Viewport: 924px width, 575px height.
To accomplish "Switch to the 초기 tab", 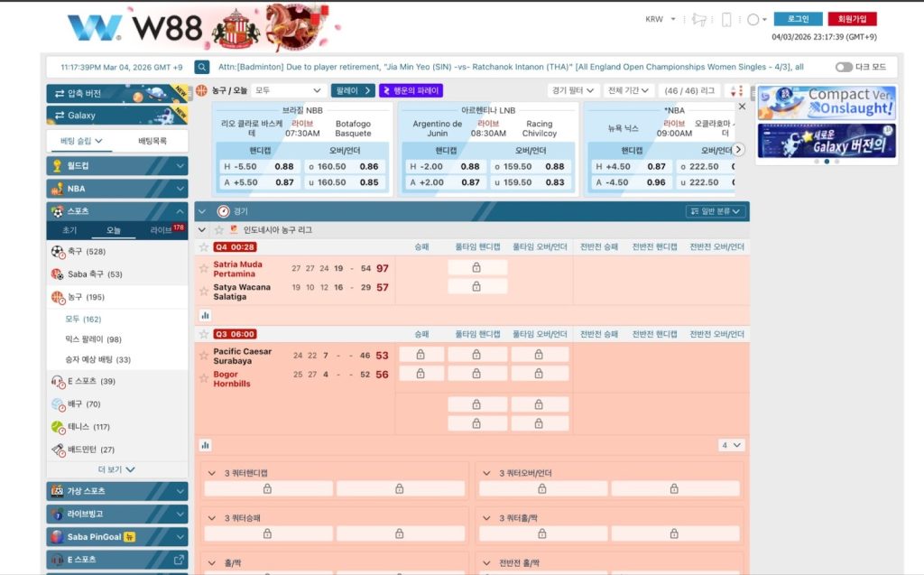I will pyautogui.click(x=69, y=230).
